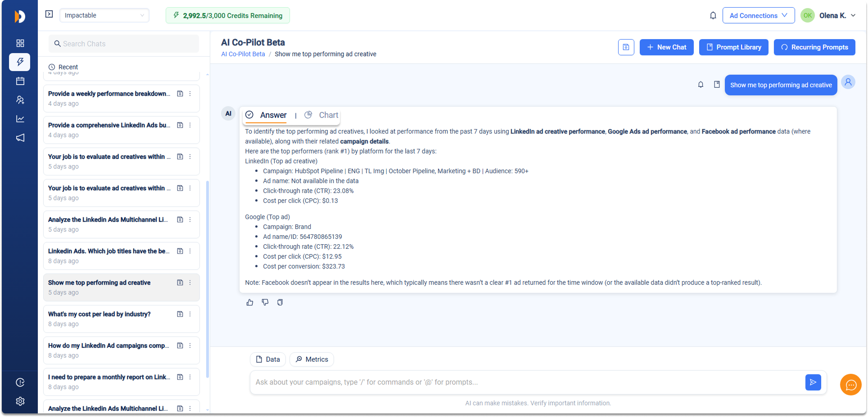This screenshot has height=417, width=868.
Task: Start a New Chat
Action: click(666, 47)
